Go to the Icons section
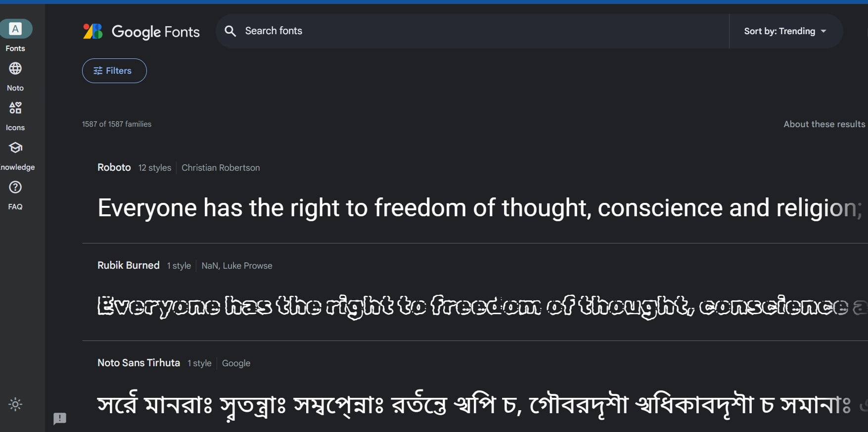This screenshot has height=432, width=868. 15,108
